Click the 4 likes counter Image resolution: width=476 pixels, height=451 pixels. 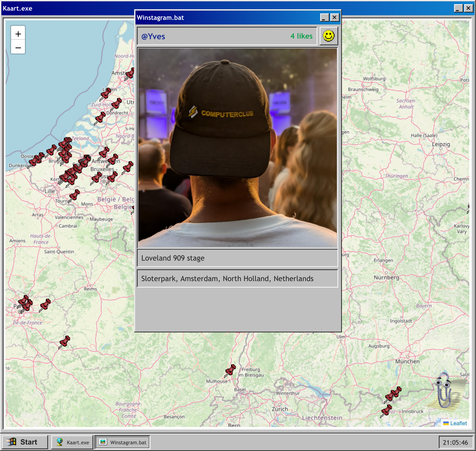click(x=301, y=36)
